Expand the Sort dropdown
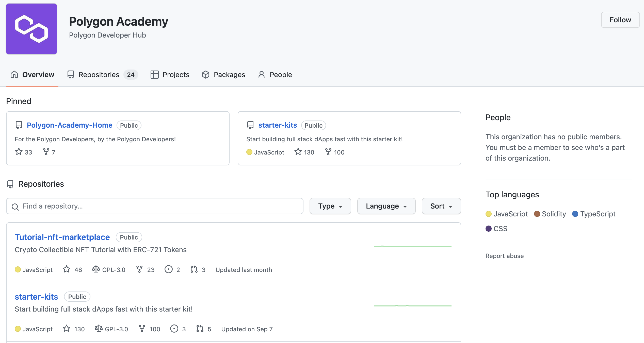 tap(441, 206)
